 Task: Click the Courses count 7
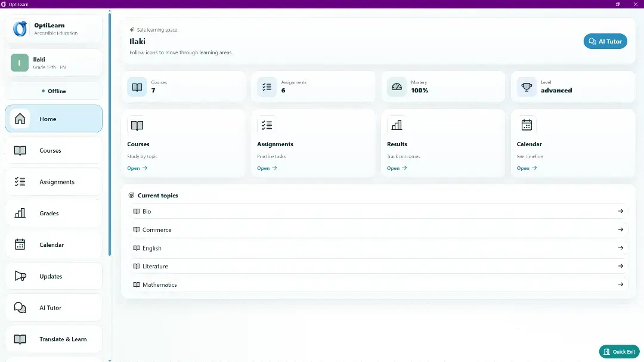coord(153,91)
